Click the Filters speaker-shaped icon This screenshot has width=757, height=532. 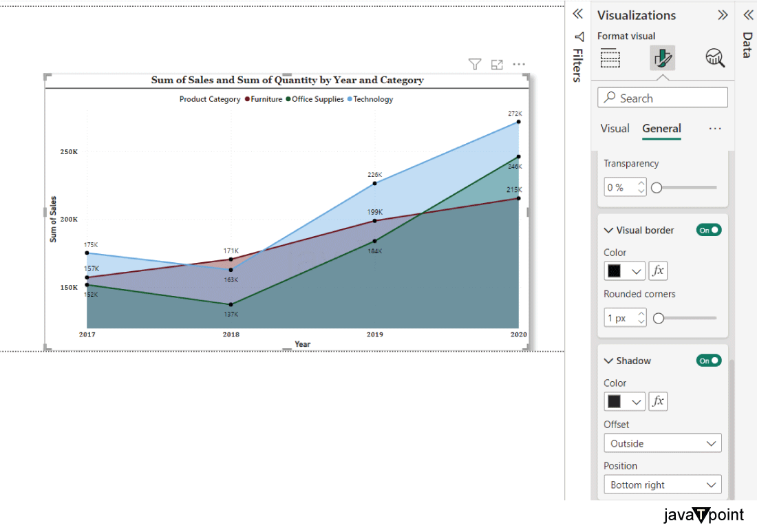579,36
